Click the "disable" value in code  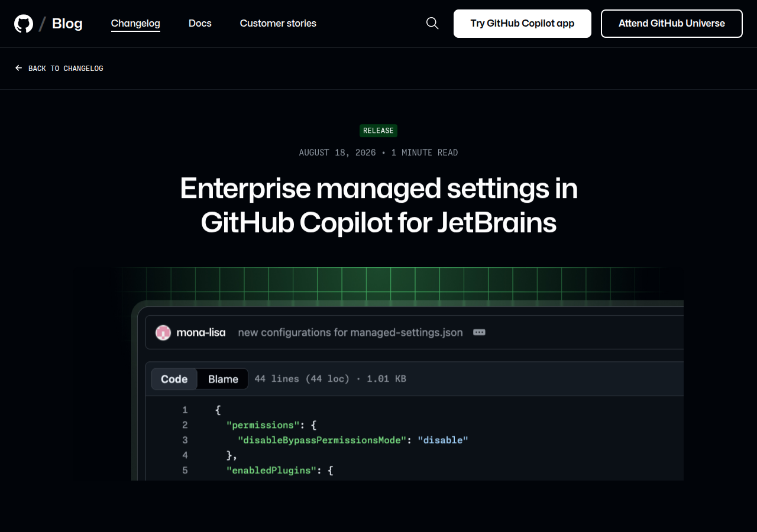[x=443, y=440]
